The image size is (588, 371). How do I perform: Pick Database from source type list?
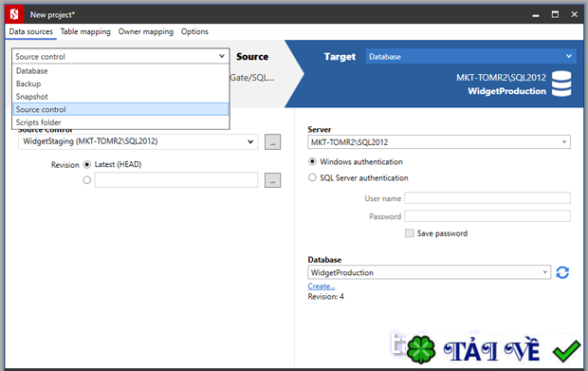120,71
